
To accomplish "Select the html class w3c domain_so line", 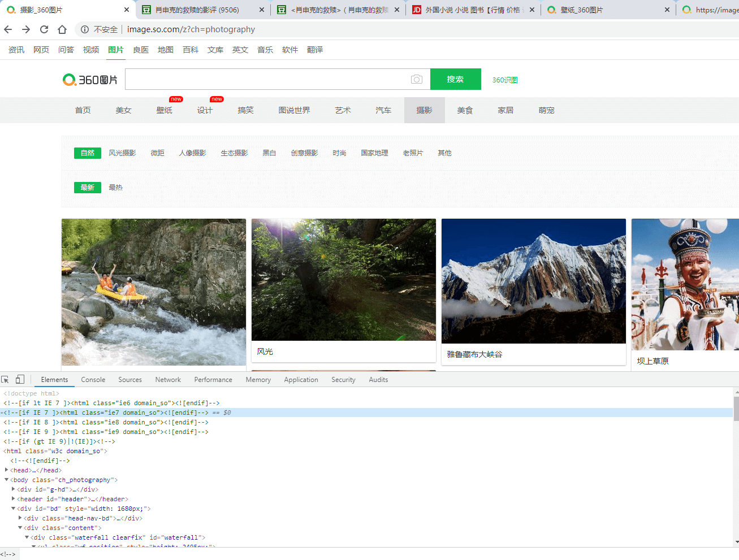I will pyautogui.click(x=55, y=451).
